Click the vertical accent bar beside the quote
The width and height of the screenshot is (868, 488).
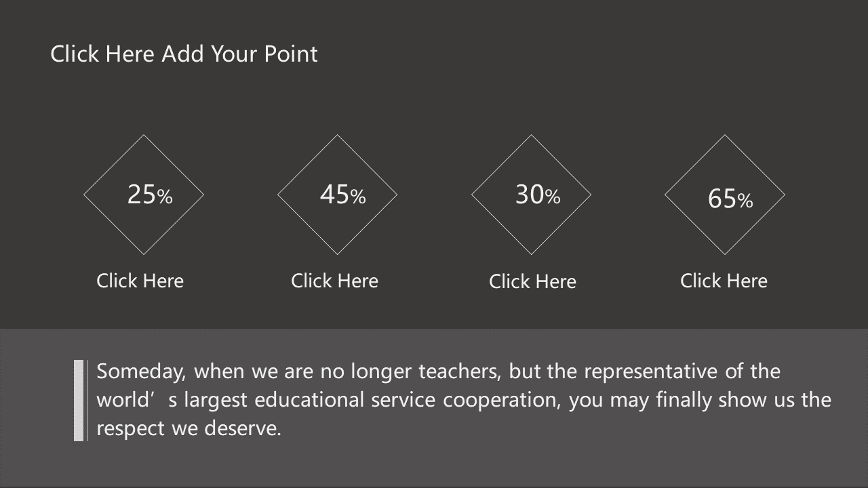[x=79, y=401]
